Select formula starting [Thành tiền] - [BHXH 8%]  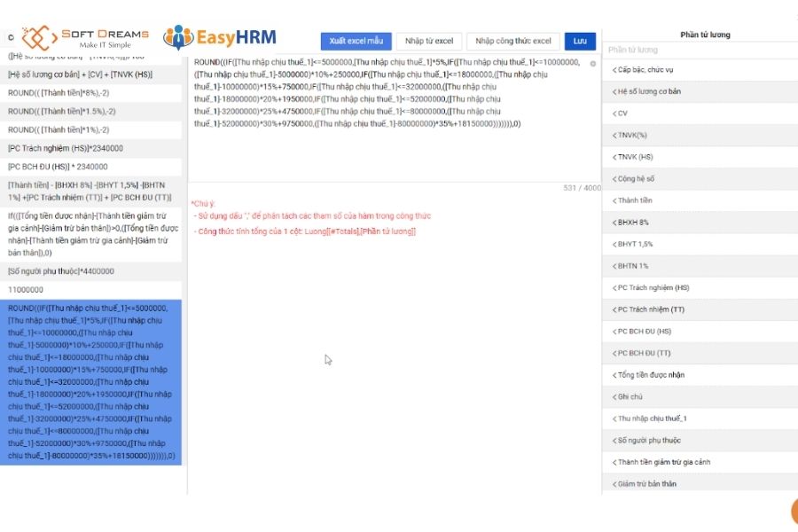click(90, 192)
